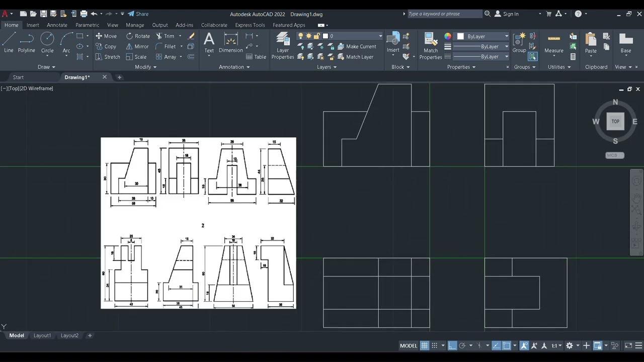The image size is (644, 362).
Task: Select the Line drawing tool
Action: click(x=9, y=43)
